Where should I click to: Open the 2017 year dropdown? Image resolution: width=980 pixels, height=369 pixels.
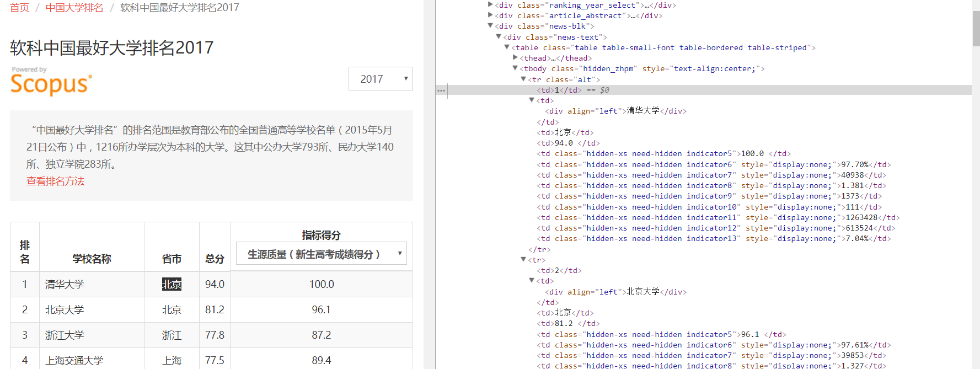pos(381,79)
